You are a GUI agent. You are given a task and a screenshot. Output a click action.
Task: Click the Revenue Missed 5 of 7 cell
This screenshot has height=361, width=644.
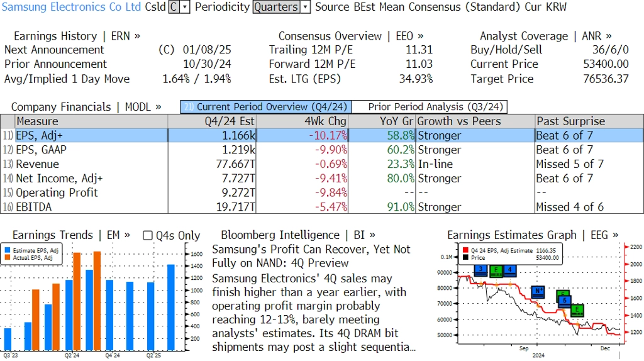[570, 164]
